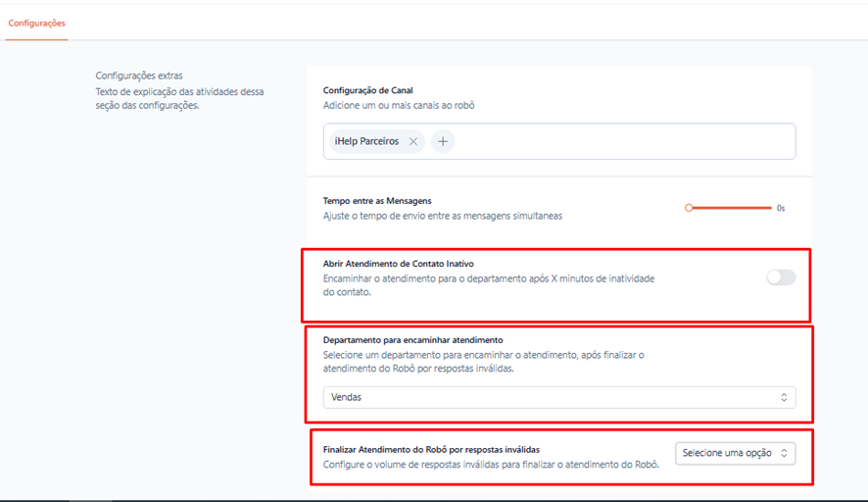This screenshot has height=502, width=868.
Task: Click the Configurações extras section title
Action: pos(139,75)
